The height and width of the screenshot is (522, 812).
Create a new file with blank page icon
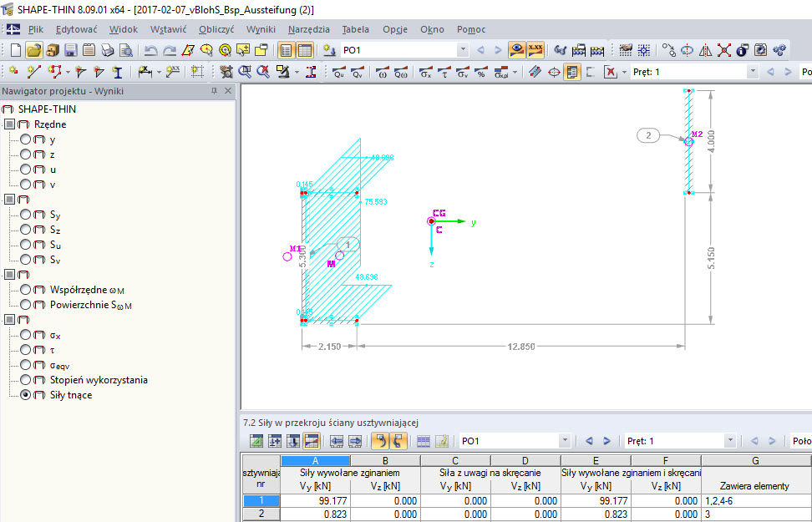(x=16, y=50)
